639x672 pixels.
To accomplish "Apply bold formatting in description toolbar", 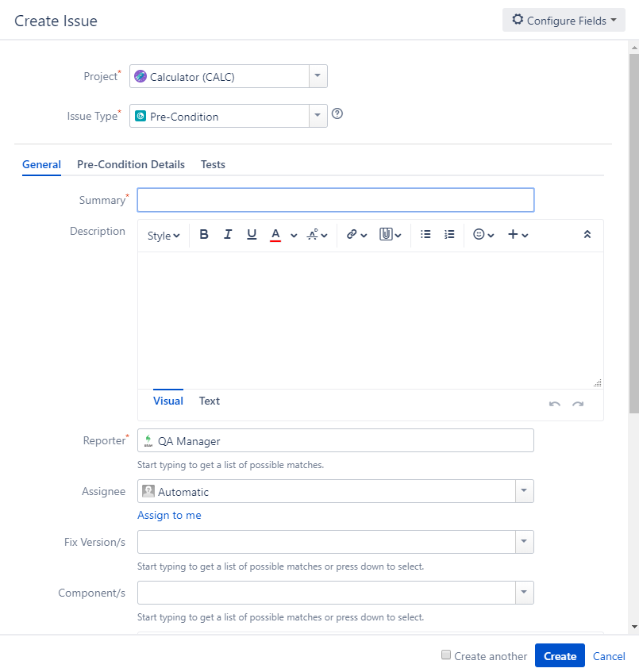I will pos(204,234).
